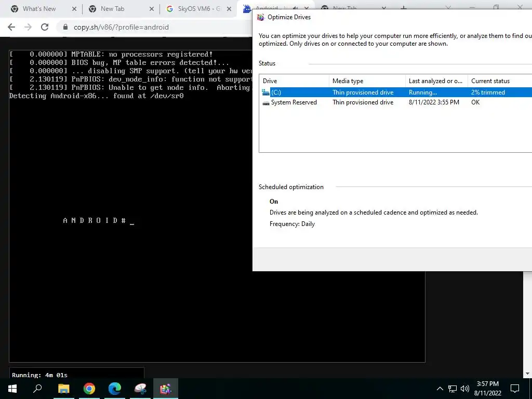The width and height of the screenshot is (532, 399).
Task: Click System Reserved's 'Thin provisioned drive' cell
Action: [x=363, y=102]
